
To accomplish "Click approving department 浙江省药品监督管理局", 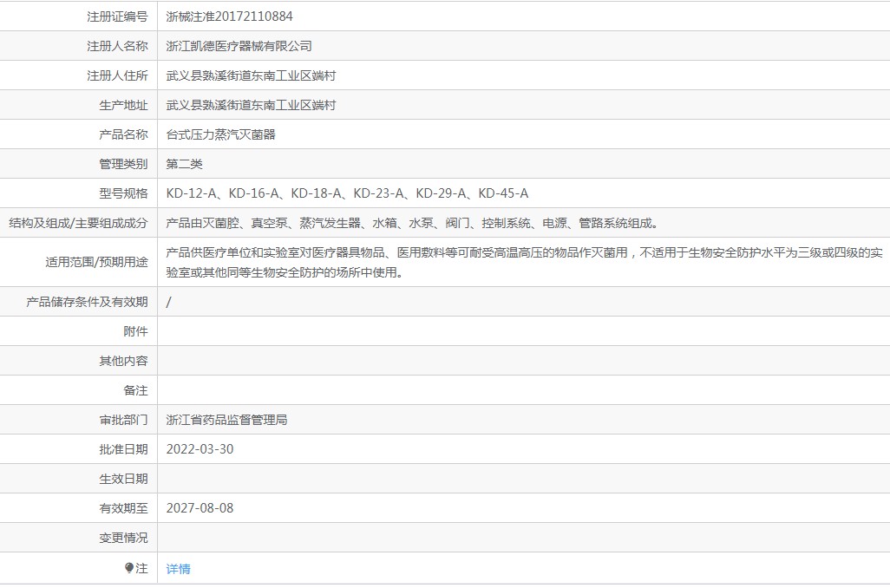I will tap(226, 420).
